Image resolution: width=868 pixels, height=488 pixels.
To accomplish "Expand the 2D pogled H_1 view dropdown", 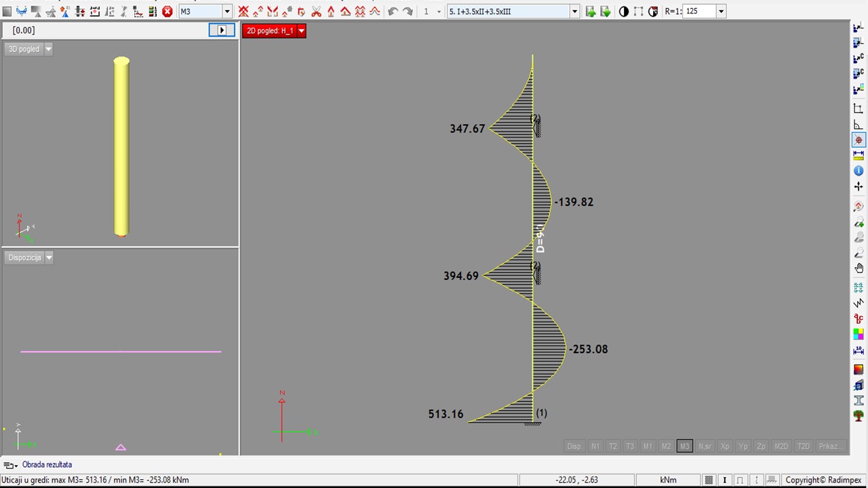I will coord(301,30).
